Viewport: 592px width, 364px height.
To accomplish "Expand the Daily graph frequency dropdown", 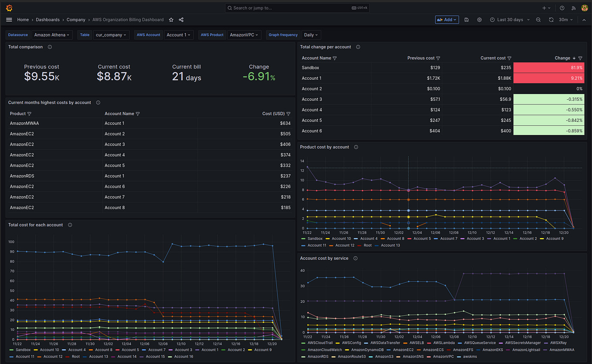I will click(x=311, y=35).
